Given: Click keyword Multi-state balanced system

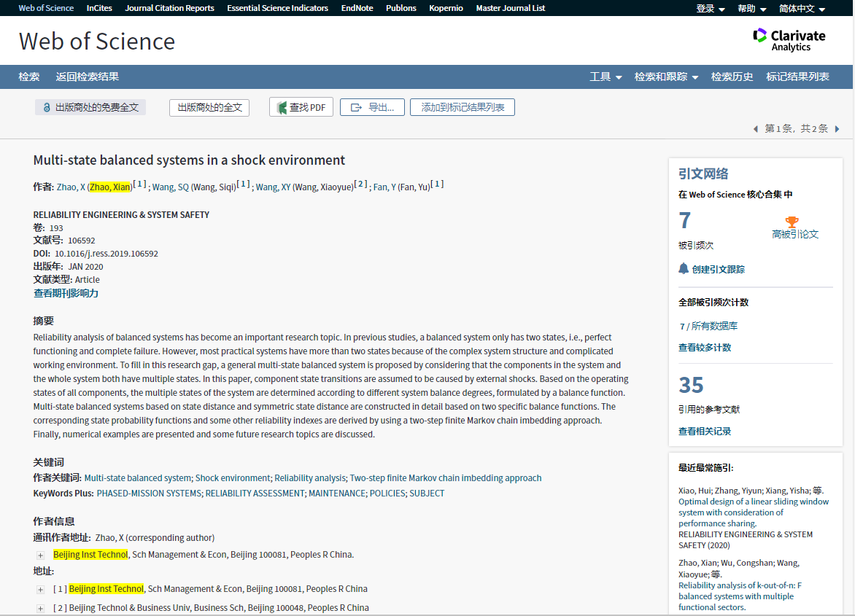Looking at the screenshot, I should tap(137, 478).
